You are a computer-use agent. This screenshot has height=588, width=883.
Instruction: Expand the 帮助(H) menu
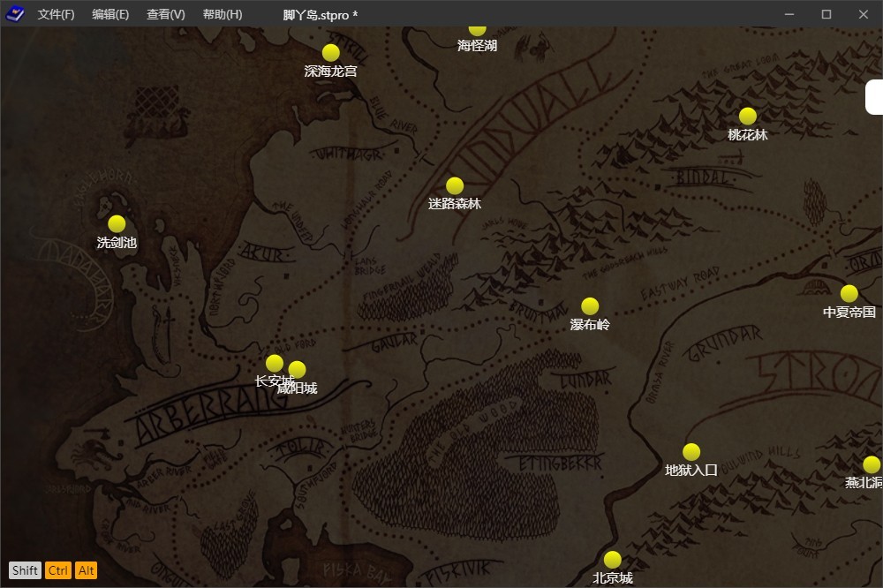(x=223, y=15)
